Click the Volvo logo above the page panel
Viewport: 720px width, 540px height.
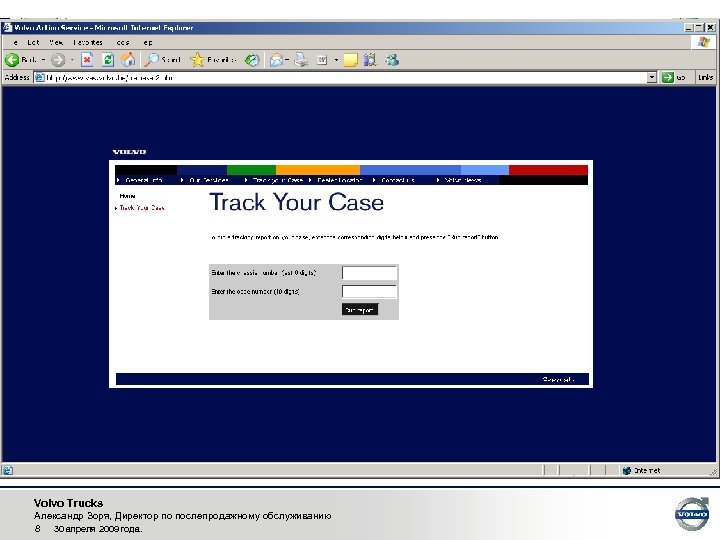click(129, 152)
